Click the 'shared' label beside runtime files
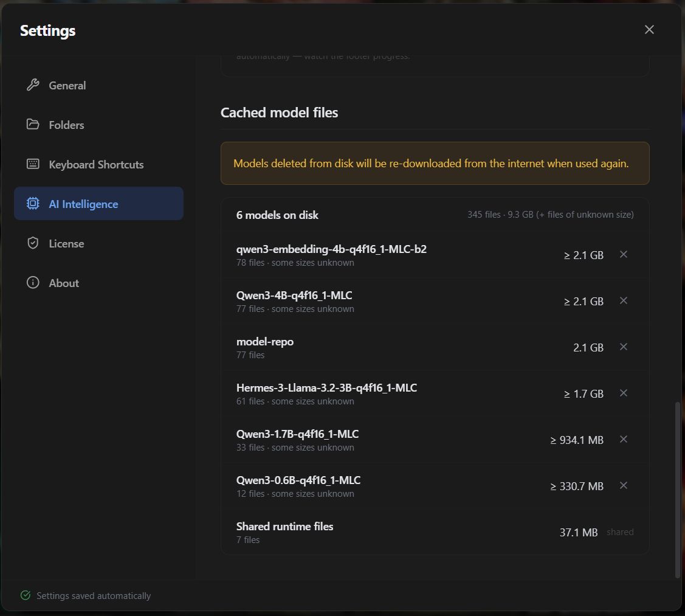685x616 pixels. pyautogui.click(x=620, y=532)
